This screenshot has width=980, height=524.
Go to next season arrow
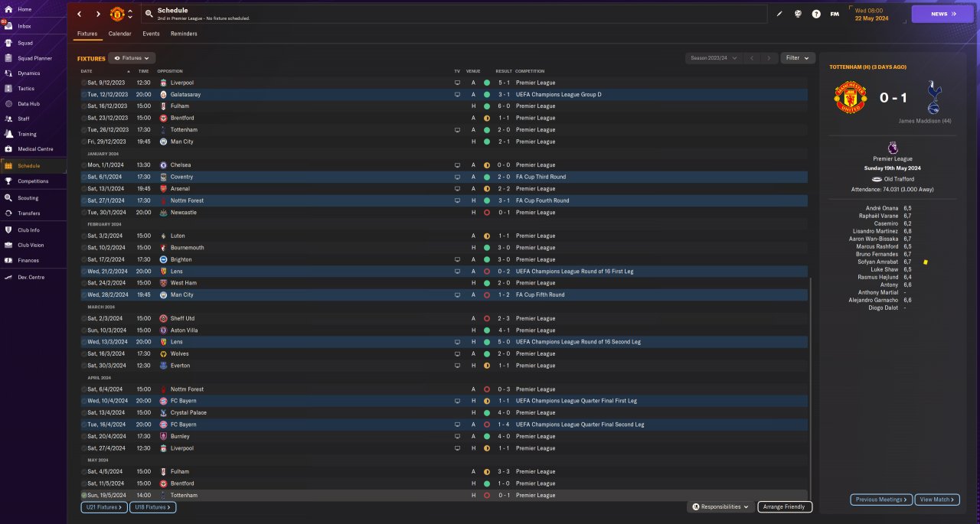pyautogui.click(x=769, y=58)
